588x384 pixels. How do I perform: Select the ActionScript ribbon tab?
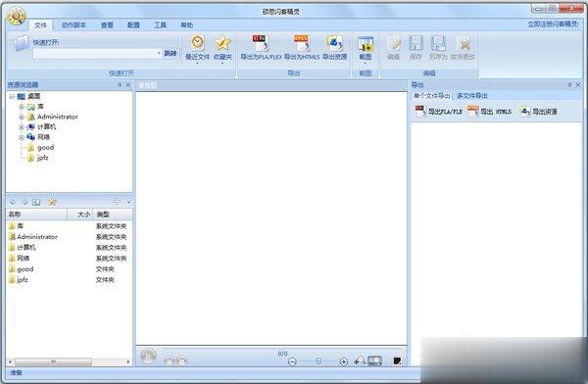click(x=73, y=25)
